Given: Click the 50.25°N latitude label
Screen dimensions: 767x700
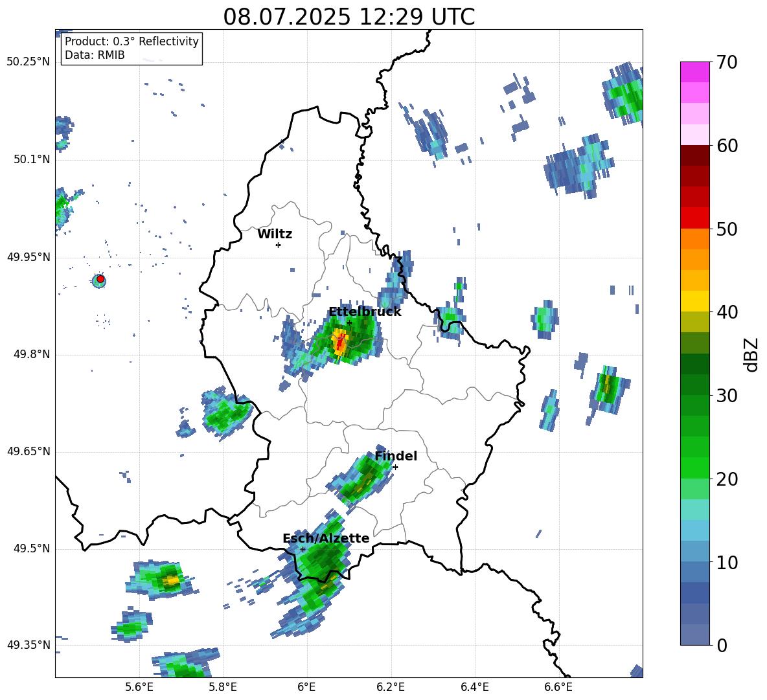Looking at the screenshot, I should (29, 62).
